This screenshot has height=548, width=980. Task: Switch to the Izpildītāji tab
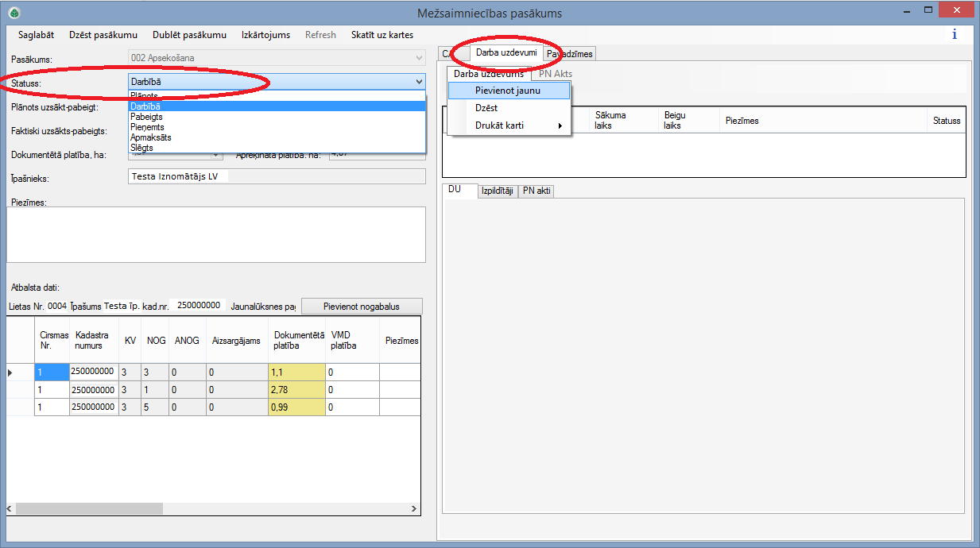(497, 191)
